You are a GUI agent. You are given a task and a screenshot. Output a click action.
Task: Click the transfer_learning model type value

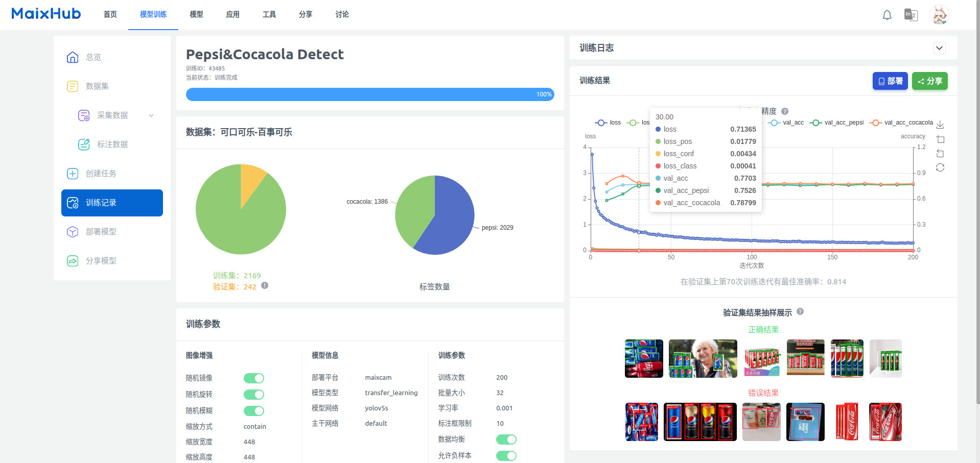(391, 393)
